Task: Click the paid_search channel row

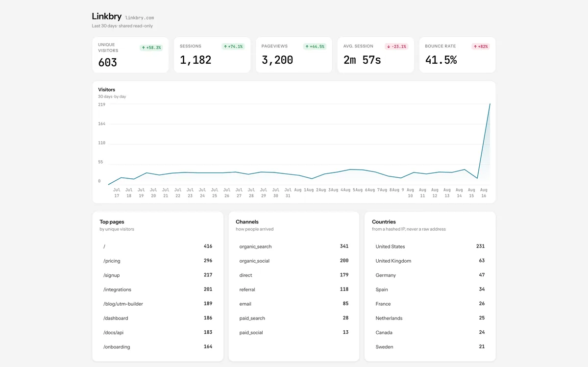Action: (x=294, y=318)
